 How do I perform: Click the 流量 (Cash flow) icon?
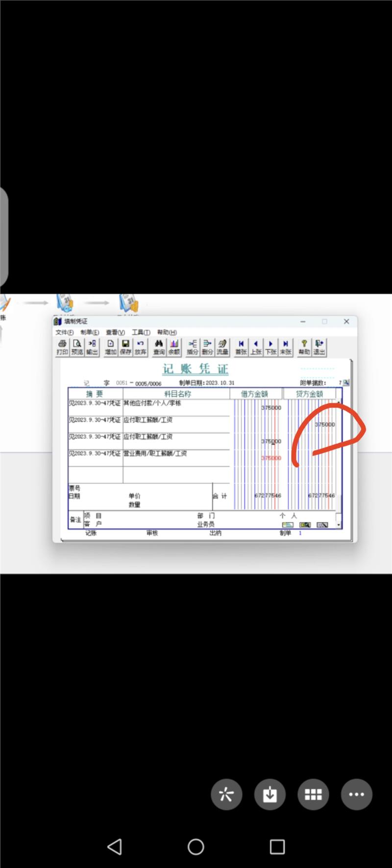coord(222,347)
